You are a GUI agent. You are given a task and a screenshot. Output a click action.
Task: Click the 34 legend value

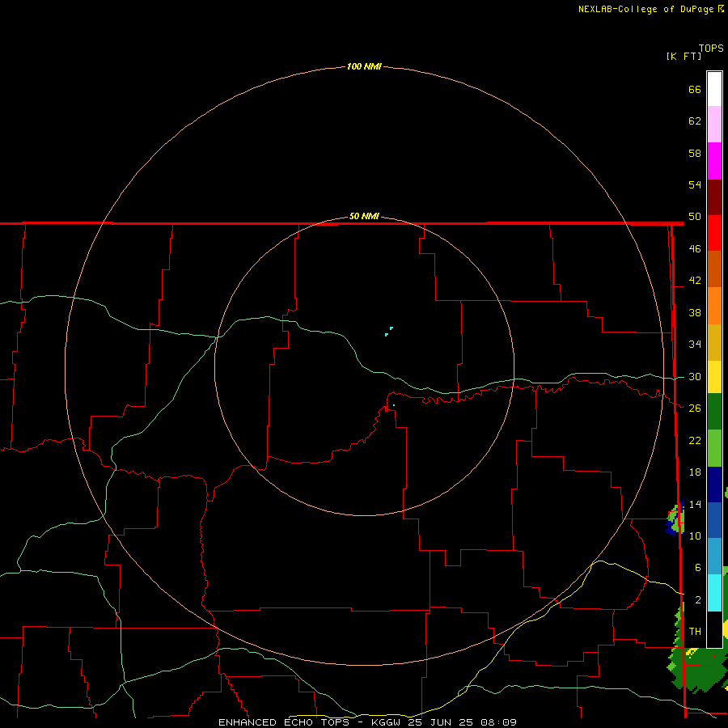tap(695, 345)
